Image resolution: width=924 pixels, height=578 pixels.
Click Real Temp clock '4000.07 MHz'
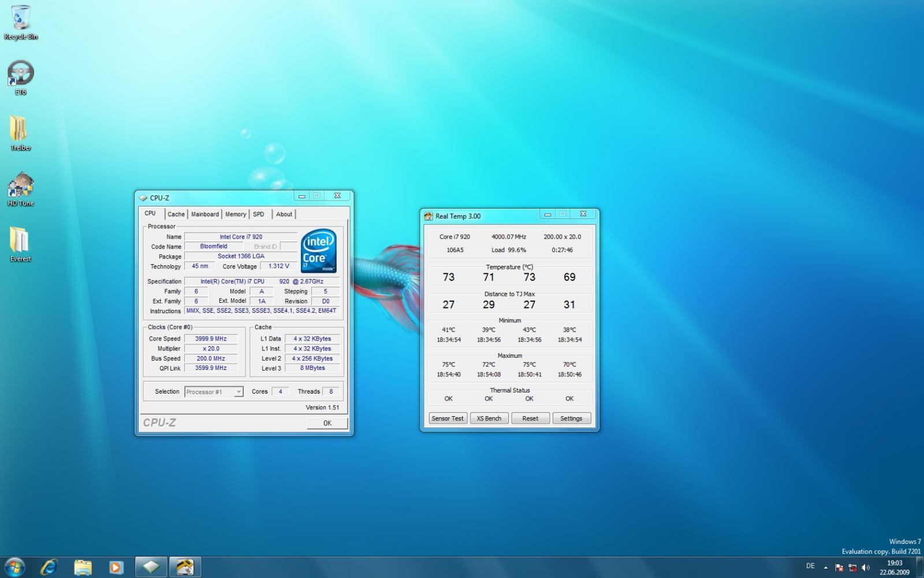509,237
